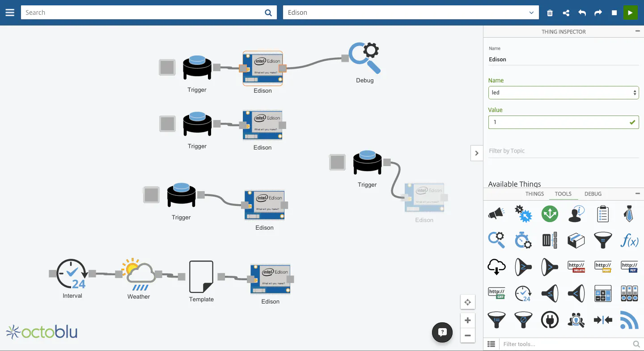Screen dimensions: 644x351
Task: Click the Filter by Topic field
Action: click(x=563, y=151)
